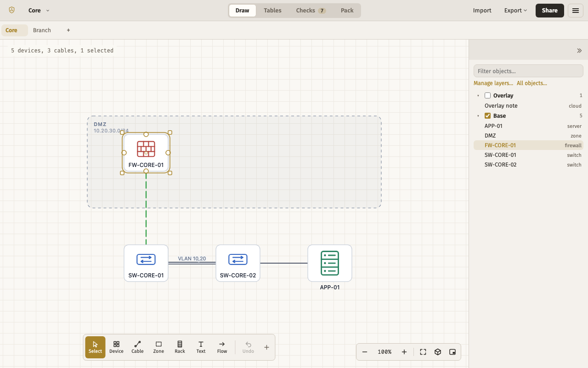Select the Select pointer tool
The width and height of the screenshot is (588, 368).
(95, 347)
